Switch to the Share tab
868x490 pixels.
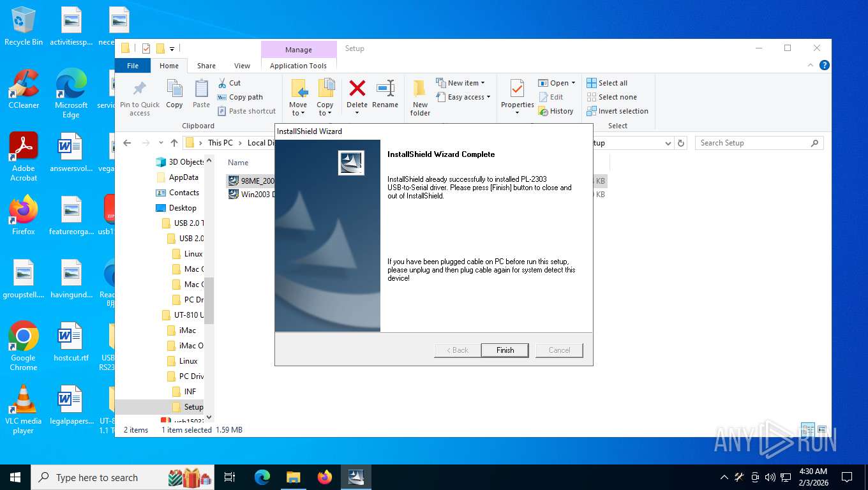(x=206, y=66)
